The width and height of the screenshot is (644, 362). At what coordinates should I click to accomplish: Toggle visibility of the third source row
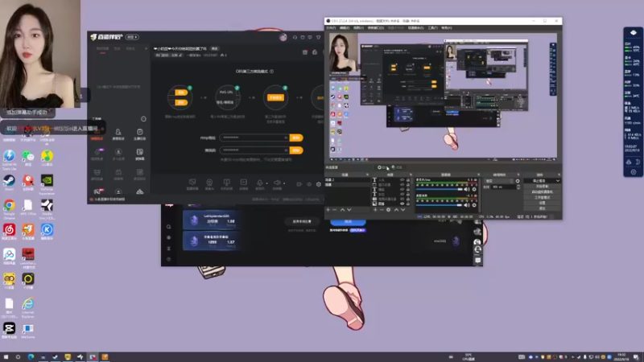[402, 190]
